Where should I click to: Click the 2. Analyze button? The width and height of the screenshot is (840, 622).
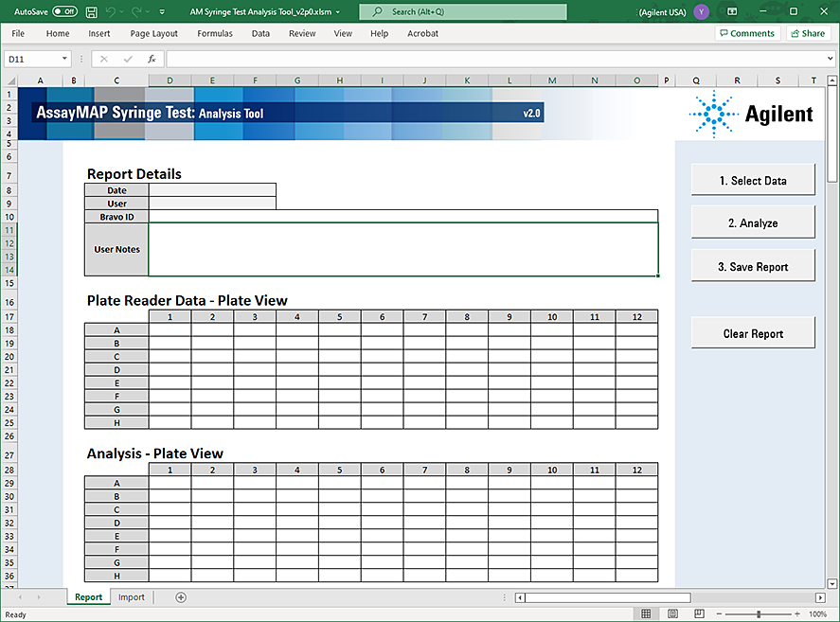(x=753, y=222)
